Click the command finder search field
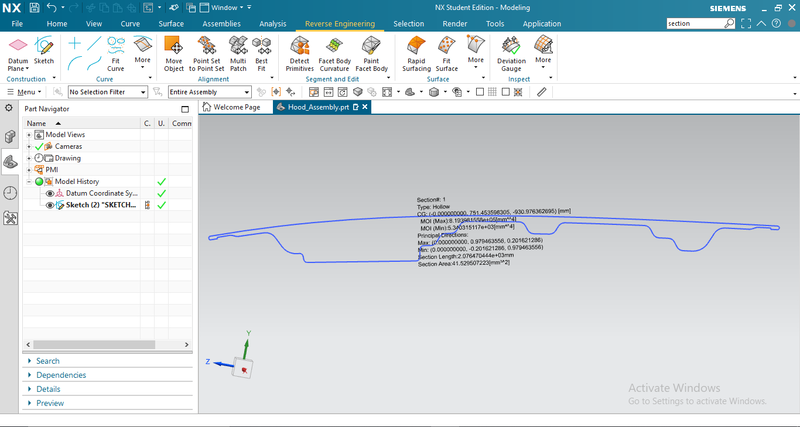Image resolution: width=800 pixels, height=427 pixels. tap(695, 23)
